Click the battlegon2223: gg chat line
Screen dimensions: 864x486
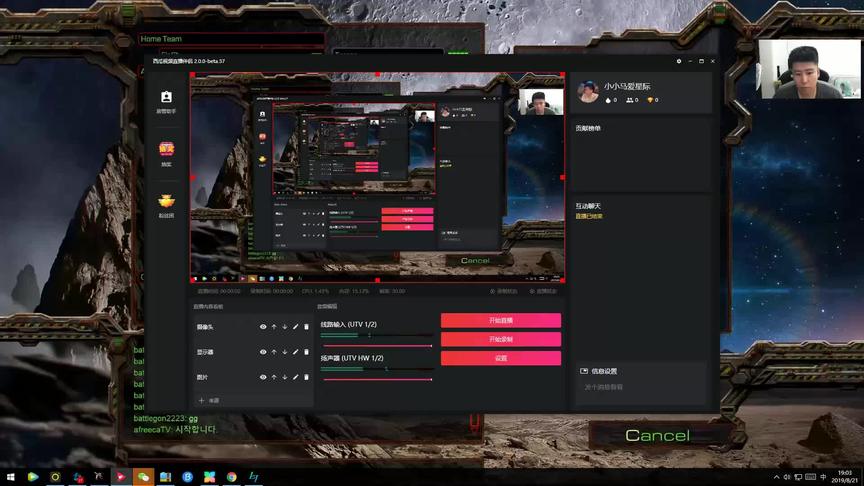pyautogui.click(x=166, y=419)
